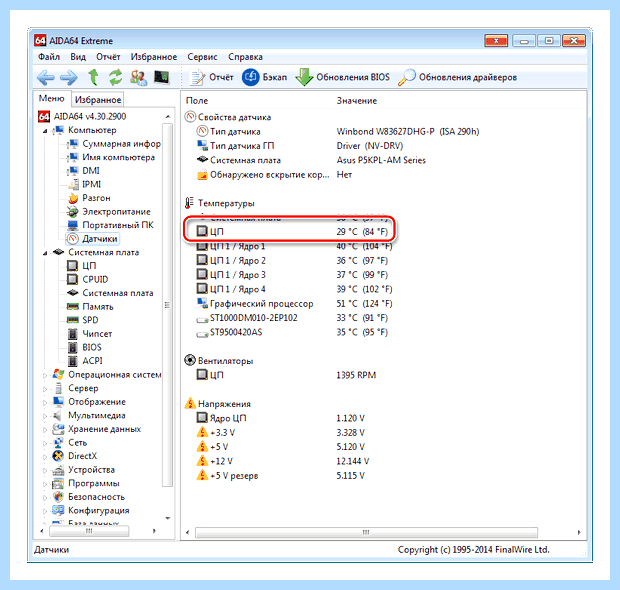Go back with the blue left arrow

point(45,78)
